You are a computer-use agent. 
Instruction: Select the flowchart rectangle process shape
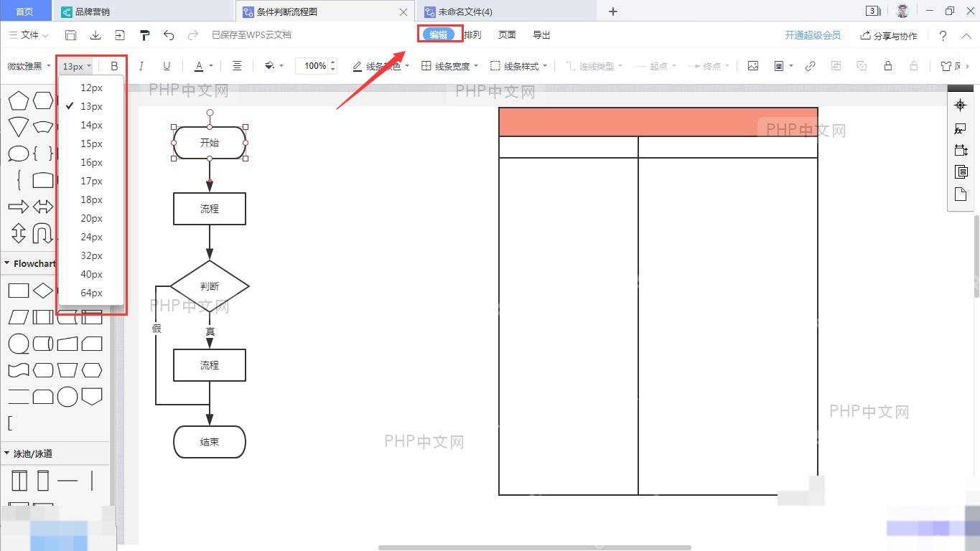point(18,291)
